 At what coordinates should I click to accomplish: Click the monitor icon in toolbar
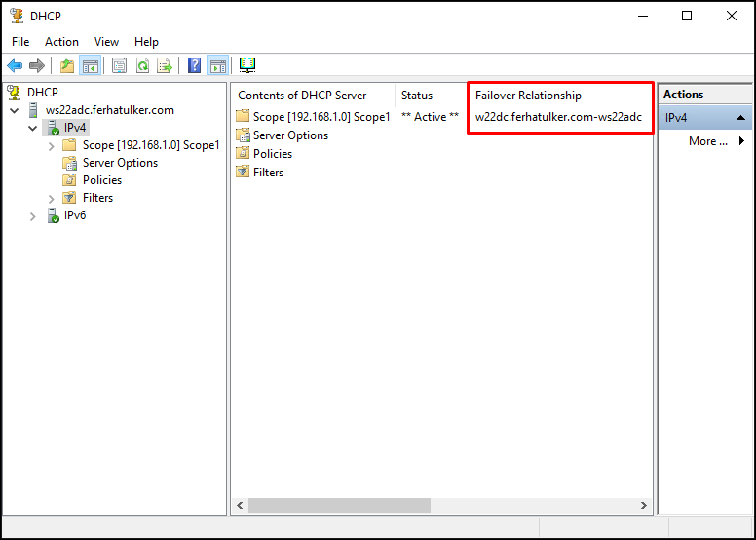pos(247,65)
